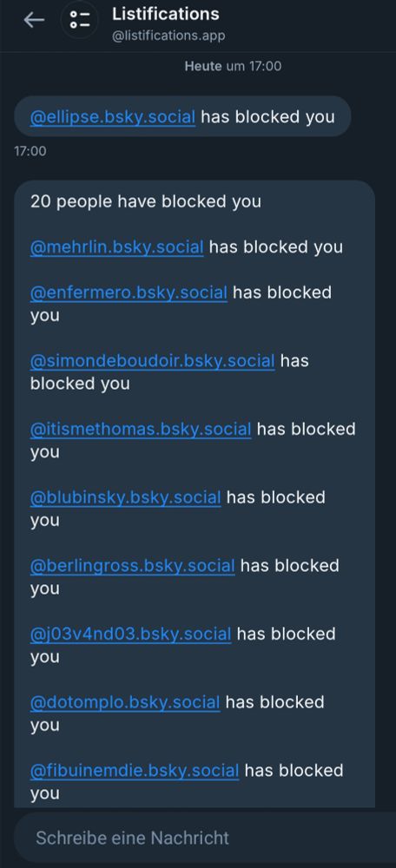
Task: Focus the 'Schreibe eine Nachricht' message field
Action: coord(205,838)
